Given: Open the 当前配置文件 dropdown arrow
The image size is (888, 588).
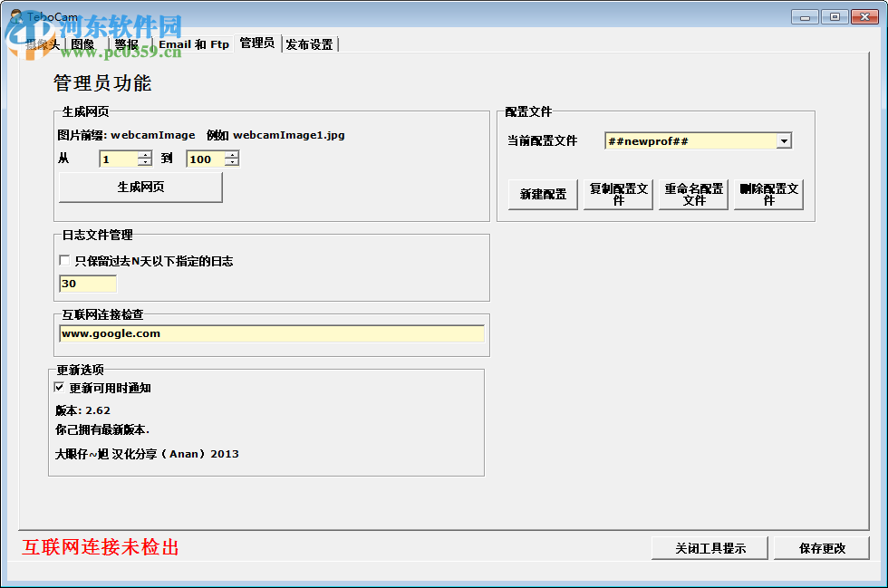Looking at the screenshot, I should tap(784, 141).
